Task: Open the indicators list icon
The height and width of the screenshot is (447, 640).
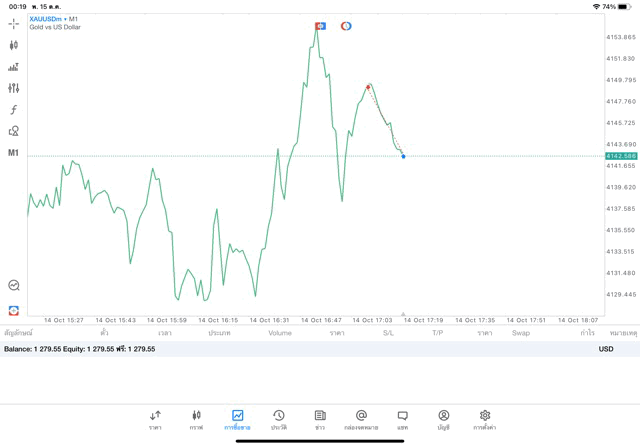Action: (x=13, y=67)
